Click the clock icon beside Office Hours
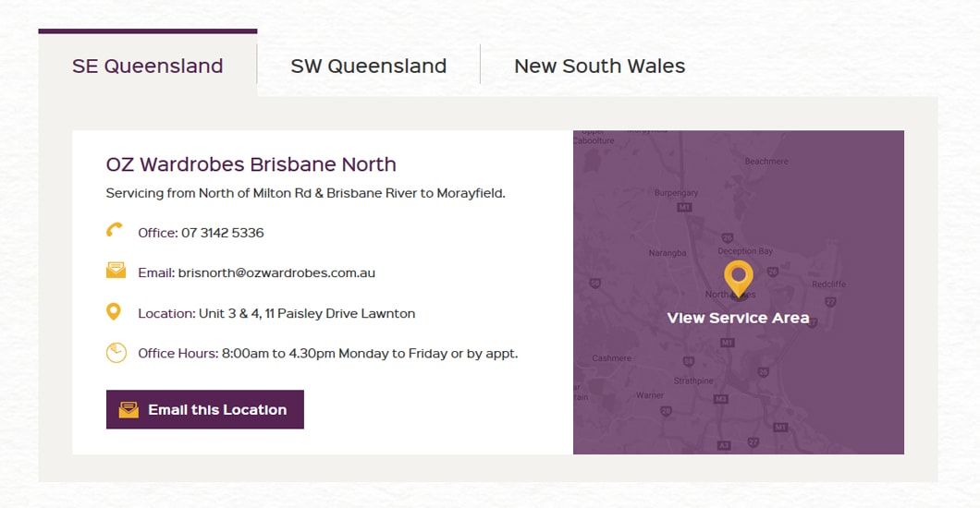The image size is (980, 508). click(x=116, y=353)
